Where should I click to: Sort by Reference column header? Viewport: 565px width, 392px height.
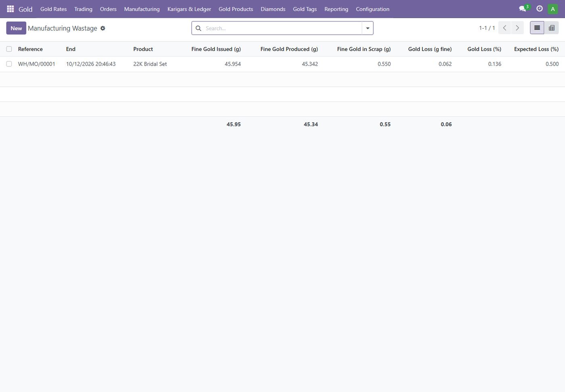30,49
